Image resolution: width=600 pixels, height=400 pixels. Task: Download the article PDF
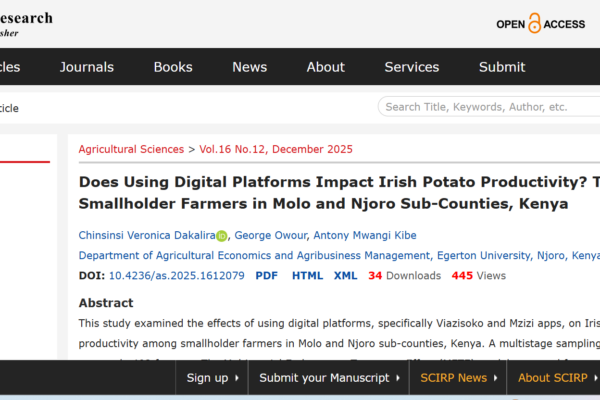(266, 275)
